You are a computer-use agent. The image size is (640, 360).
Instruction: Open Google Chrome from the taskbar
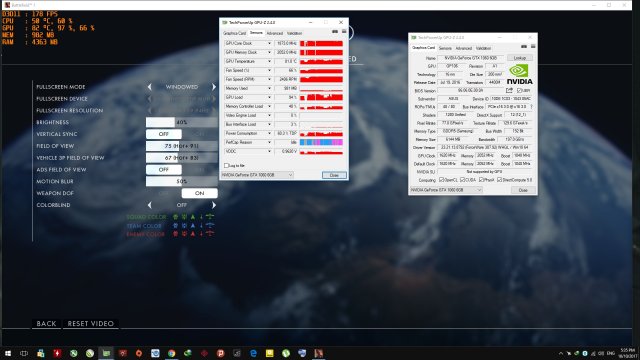[x=171, y=353]
